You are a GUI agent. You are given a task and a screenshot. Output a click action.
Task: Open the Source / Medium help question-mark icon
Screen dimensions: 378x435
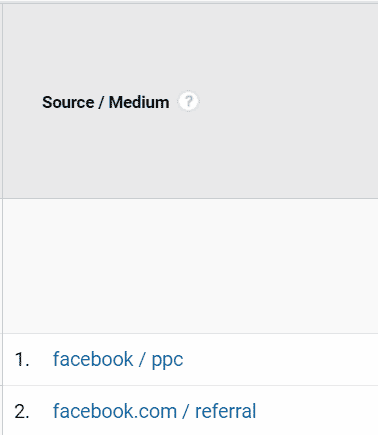coord(188,101)
